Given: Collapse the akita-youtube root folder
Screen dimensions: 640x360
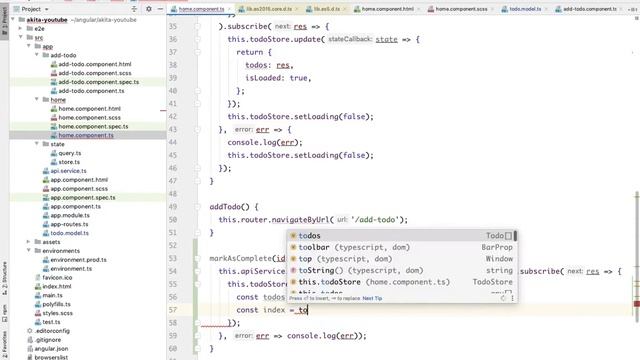Looking at the screenshot, I should (x=13, y=20).
